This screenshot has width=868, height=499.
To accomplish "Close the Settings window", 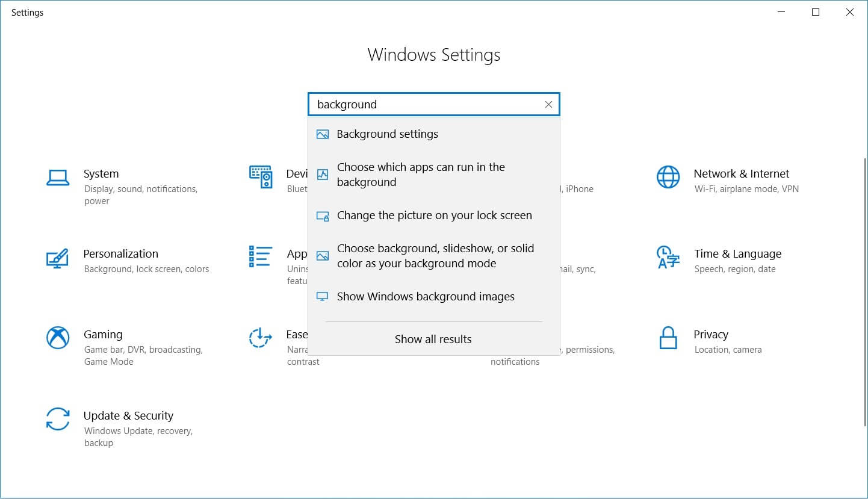I will pyautogui.click(x=850, y=12).
